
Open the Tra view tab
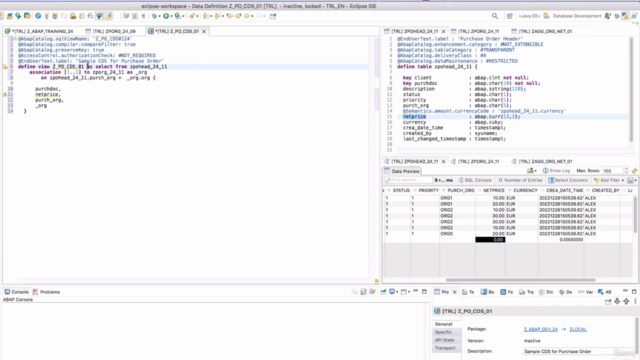click(527, 292)
